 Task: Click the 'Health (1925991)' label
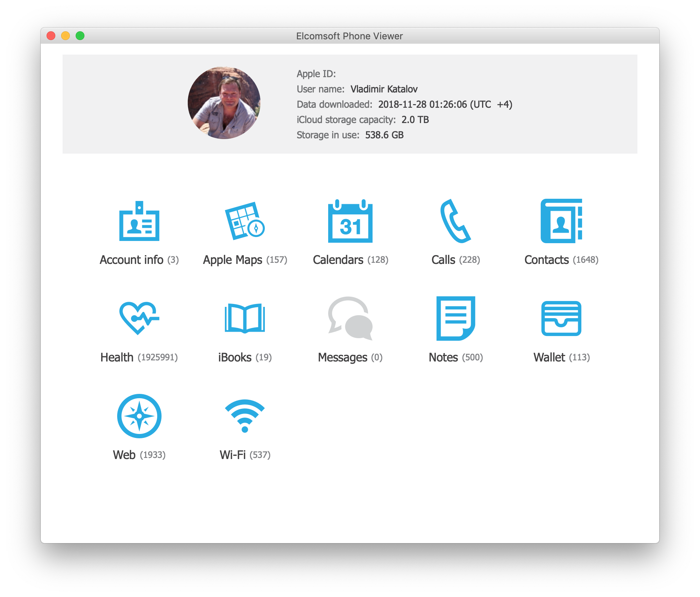[x=139, y=357]
